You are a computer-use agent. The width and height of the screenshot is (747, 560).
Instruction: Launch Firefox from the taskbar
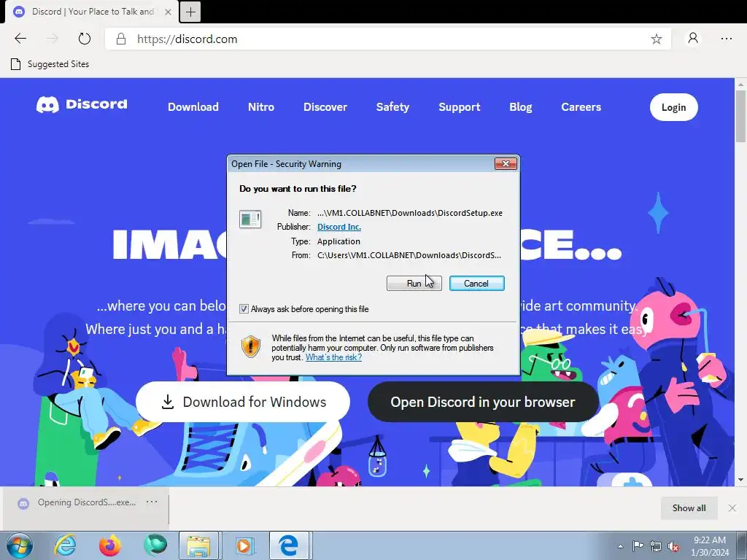110,545
